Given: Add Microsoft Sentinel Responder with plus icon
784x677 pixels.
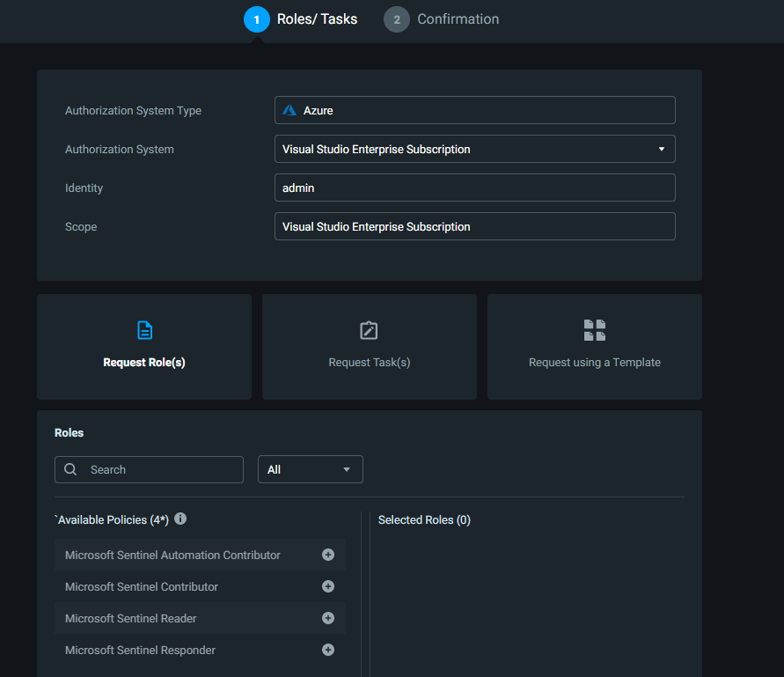Looking at the screenshot, I should tap(328, 650).
